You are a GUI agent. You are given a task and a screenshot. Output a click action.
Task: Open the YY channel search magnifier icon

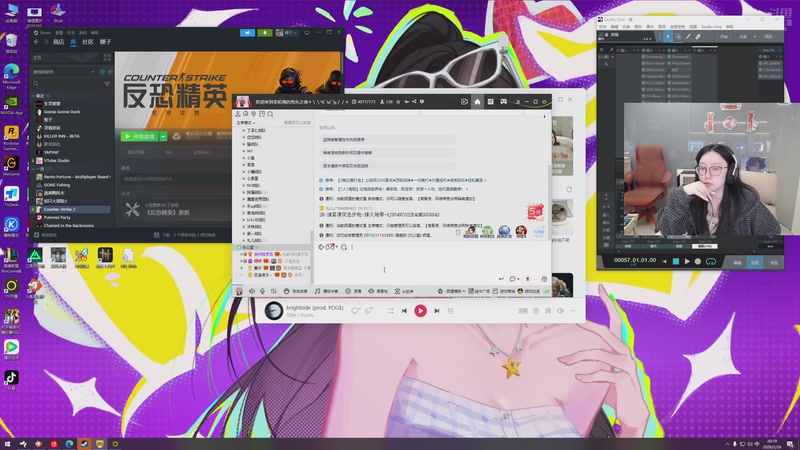[270, 114]
